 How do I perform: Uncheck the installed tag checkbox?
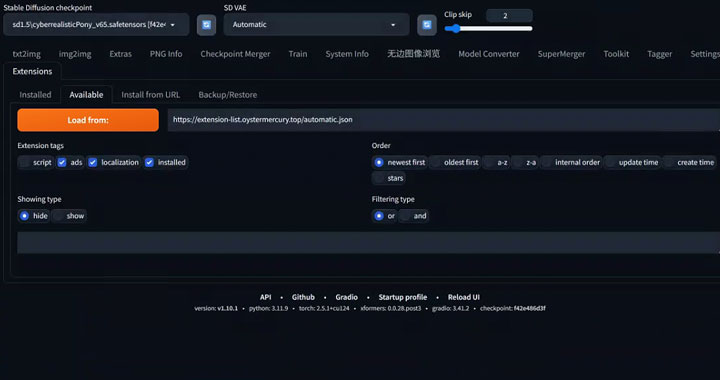click(x=149, y=162)
